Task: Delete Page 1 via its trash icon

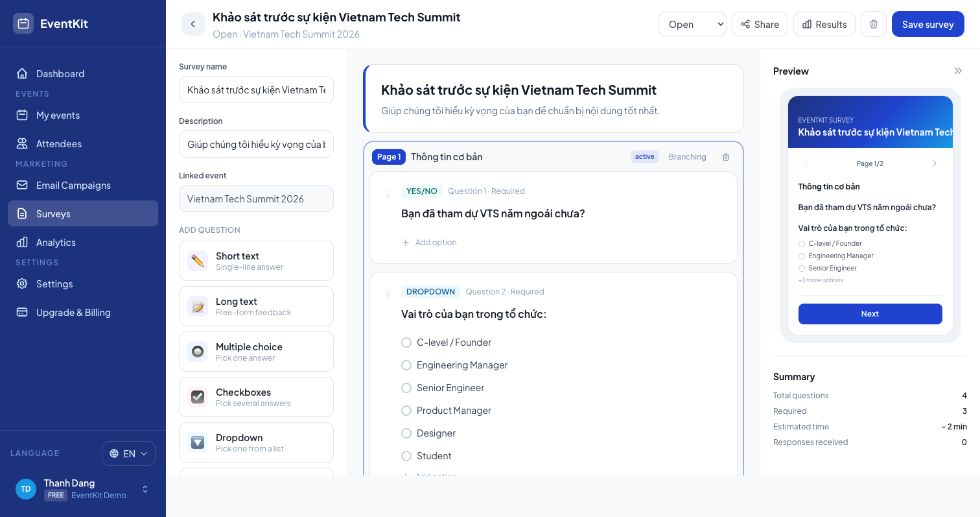Action: point(726,157)
